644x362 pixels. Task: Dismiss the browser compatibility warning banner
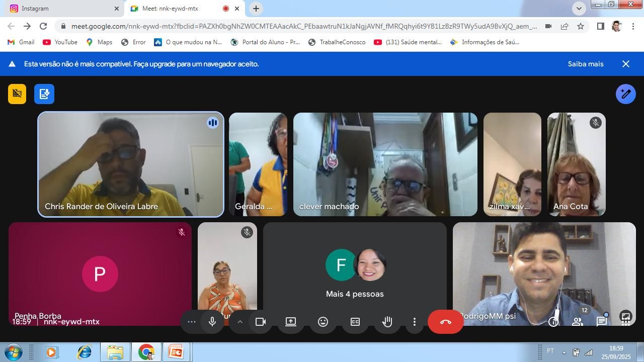tap(626, 64)
